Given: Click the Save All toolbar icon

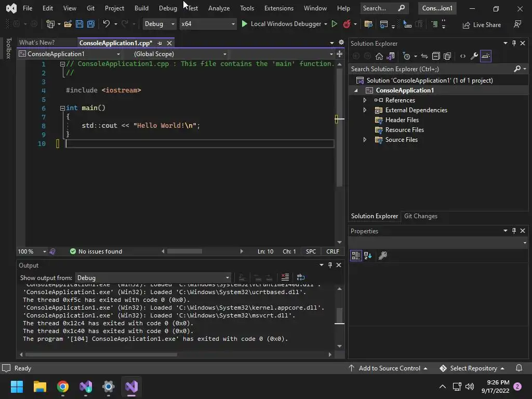Looking at the screenshot, I should pos(90,24).
